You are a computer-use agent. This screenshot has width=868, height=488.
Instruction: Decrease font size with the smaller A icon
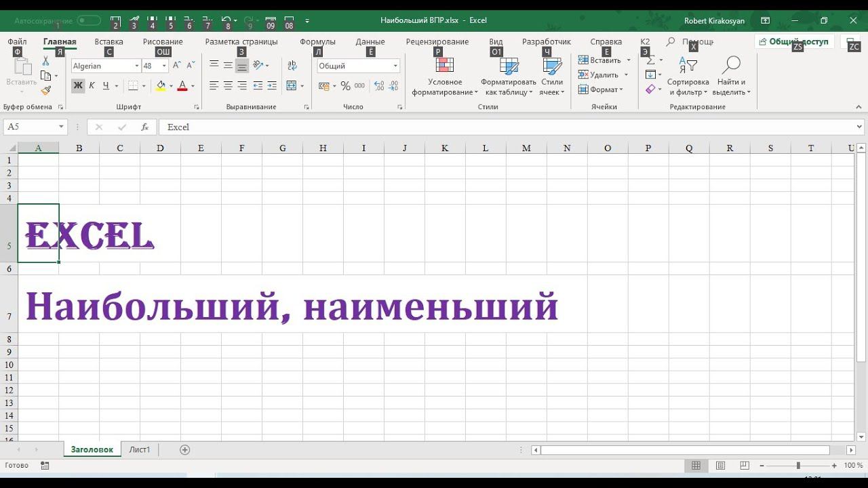click(191, 66)
